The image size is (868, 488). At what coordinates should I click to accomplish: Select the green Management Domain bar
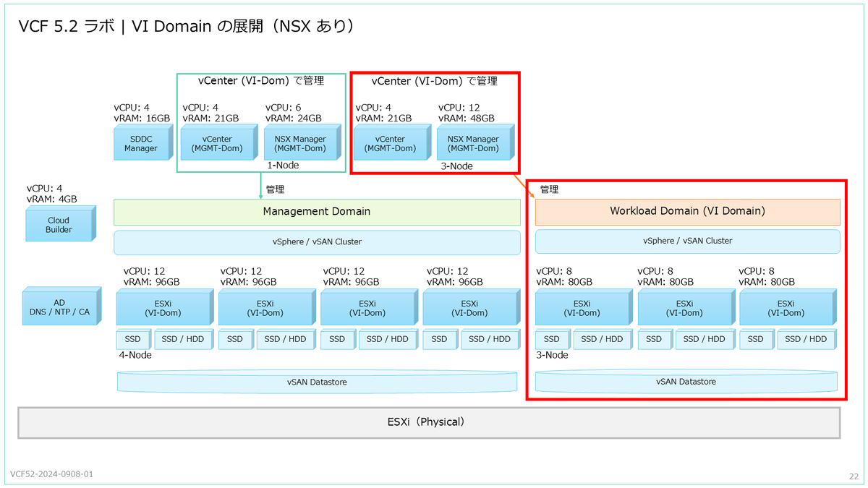click(317, 212)
